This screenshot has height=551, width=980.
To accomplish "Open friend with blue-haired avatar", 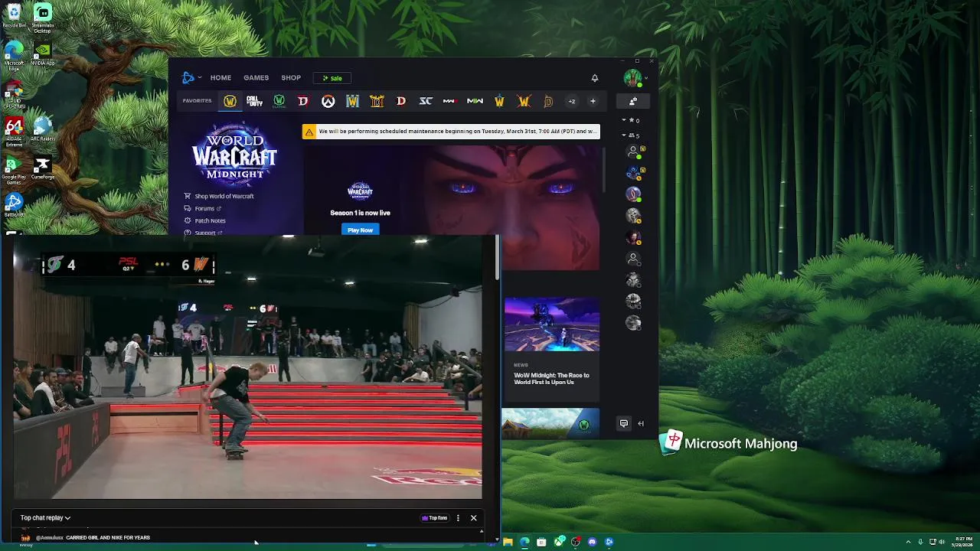I will [633, 173].
